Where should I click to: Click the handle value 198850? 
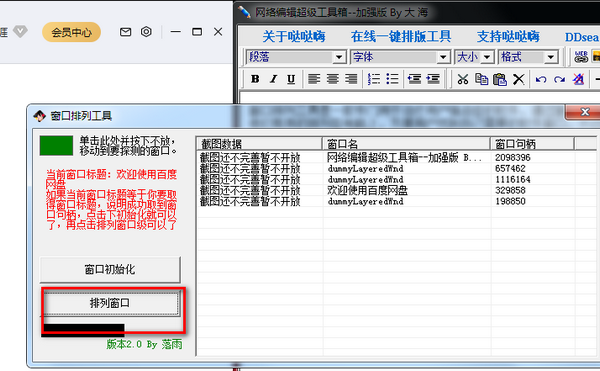(x=510, y=201)
